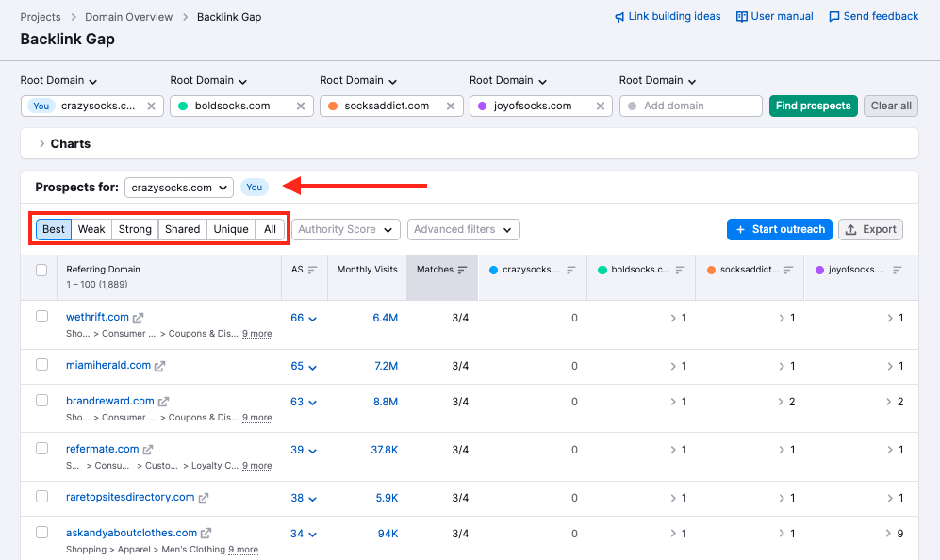Sort the crazysocks column using its icon

pos(570,270)
